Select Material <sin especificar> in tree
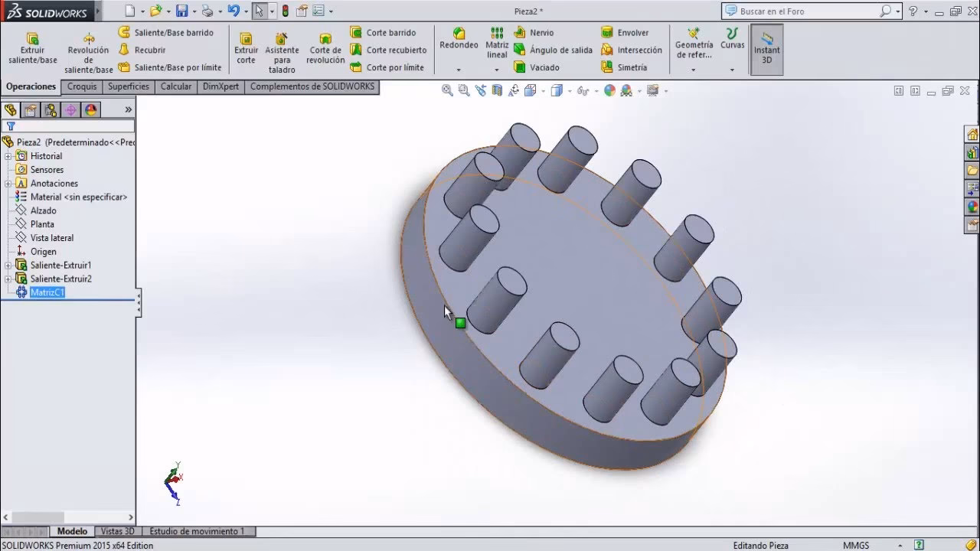 [x=78, y=197]
